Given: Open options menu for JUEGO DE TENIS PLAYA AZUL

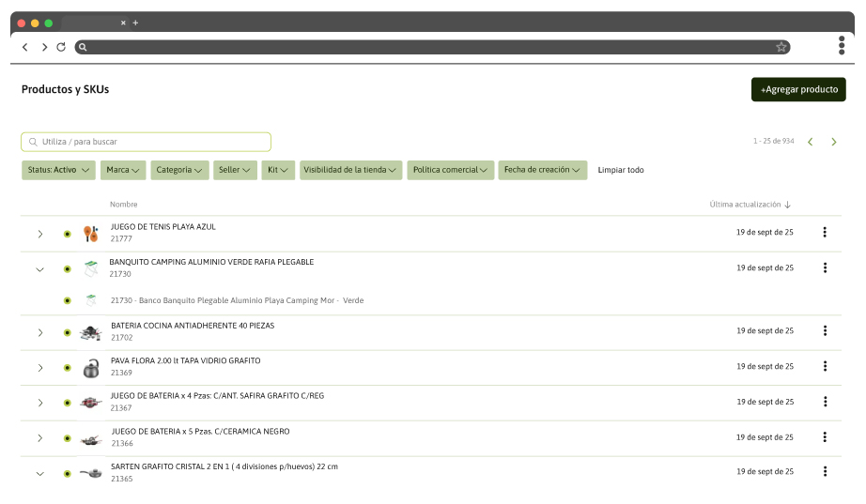Looking at the screenshot, I should pos(825,233).
